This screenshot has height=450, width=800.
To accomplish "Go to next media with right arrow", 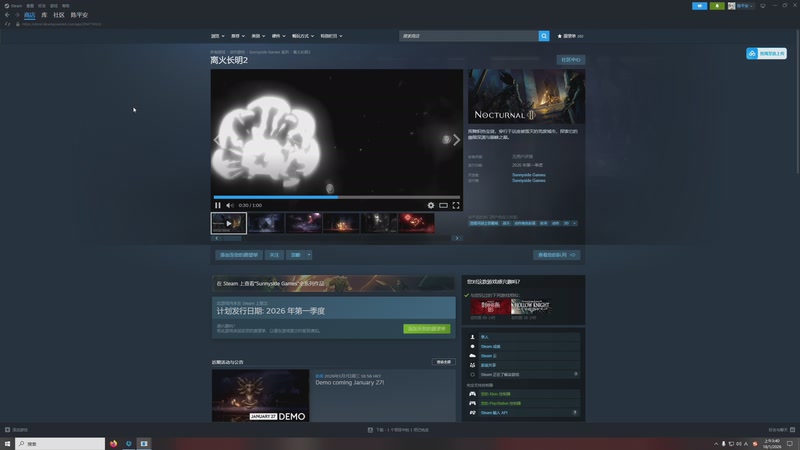I will tap(456, 140).
